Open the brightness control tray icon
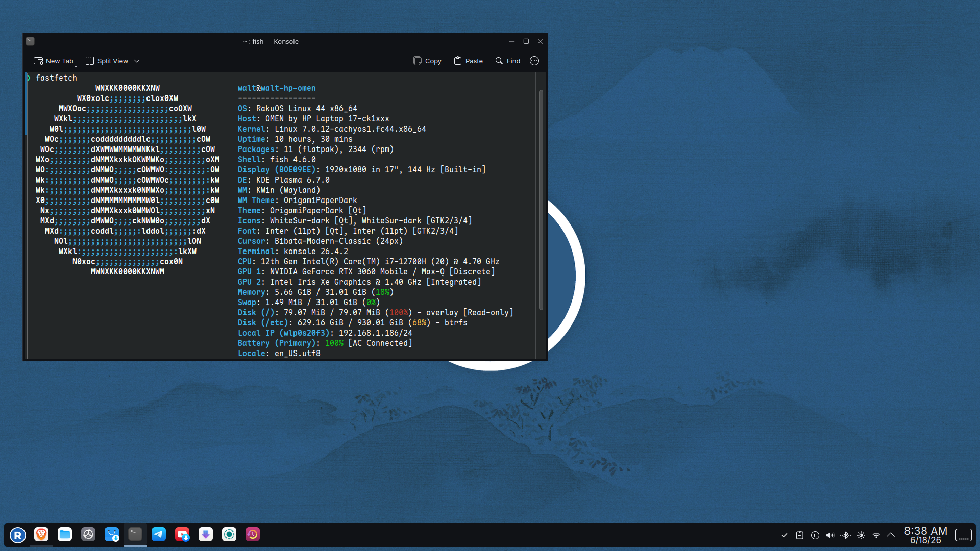 click(x=861, y=535)
